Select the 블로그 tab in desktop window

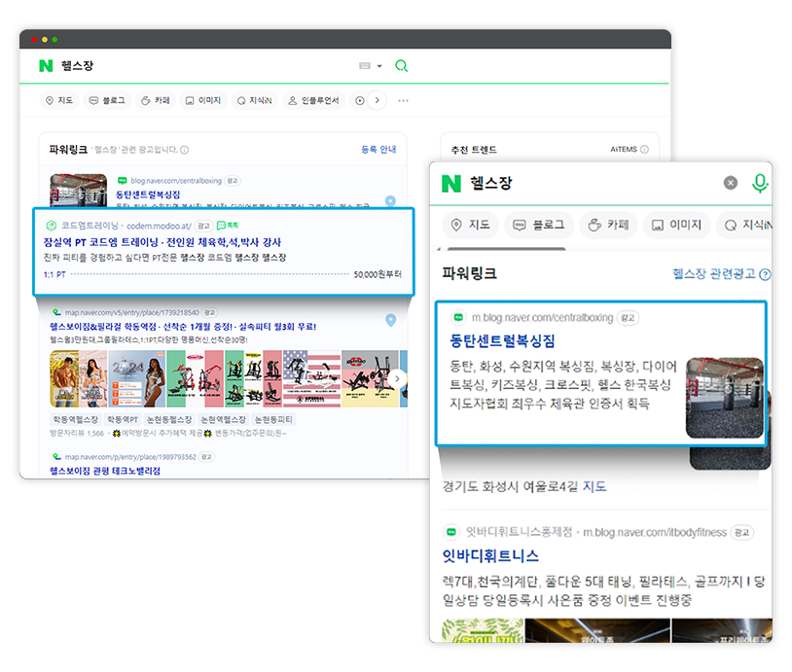click(107, 100)
